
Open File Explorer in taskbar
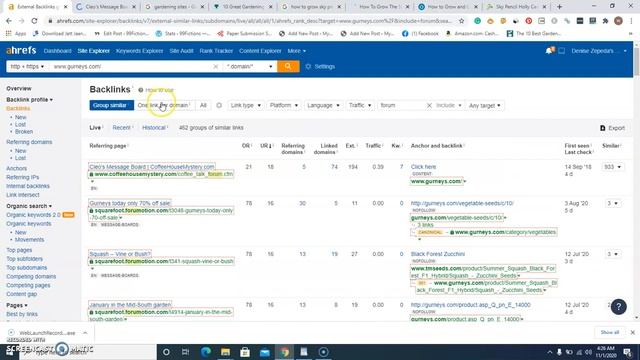point(225,352)
